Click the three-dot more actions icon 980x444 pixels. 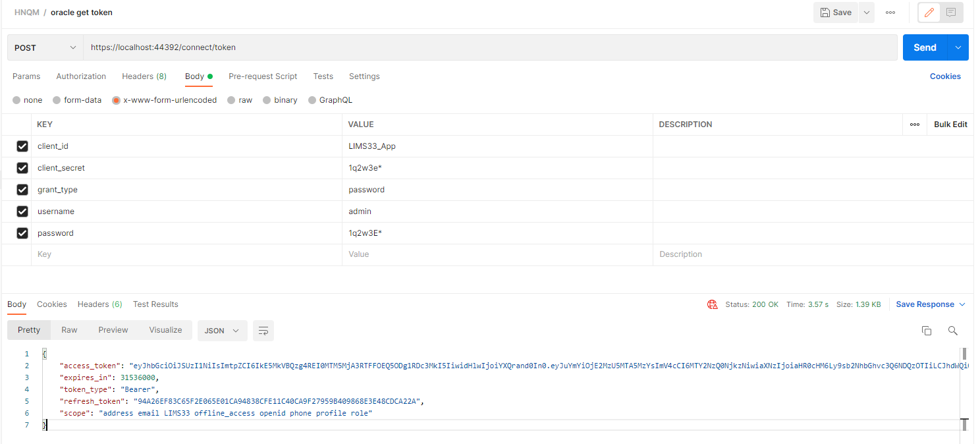(890, 12)
